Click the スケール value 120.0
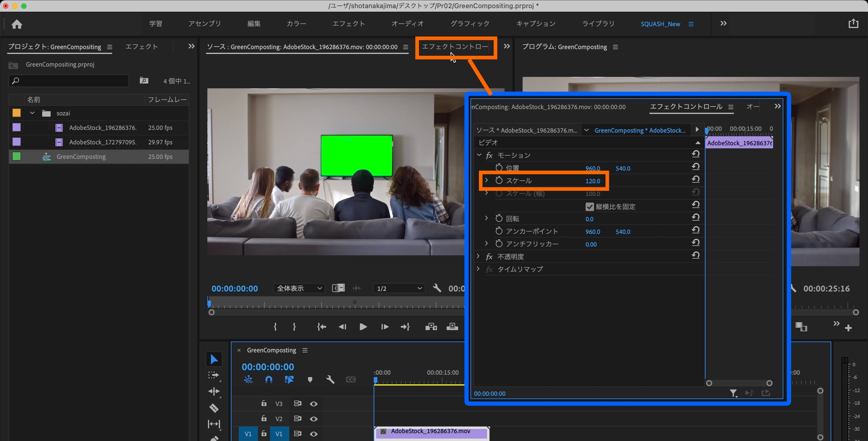 593,181
